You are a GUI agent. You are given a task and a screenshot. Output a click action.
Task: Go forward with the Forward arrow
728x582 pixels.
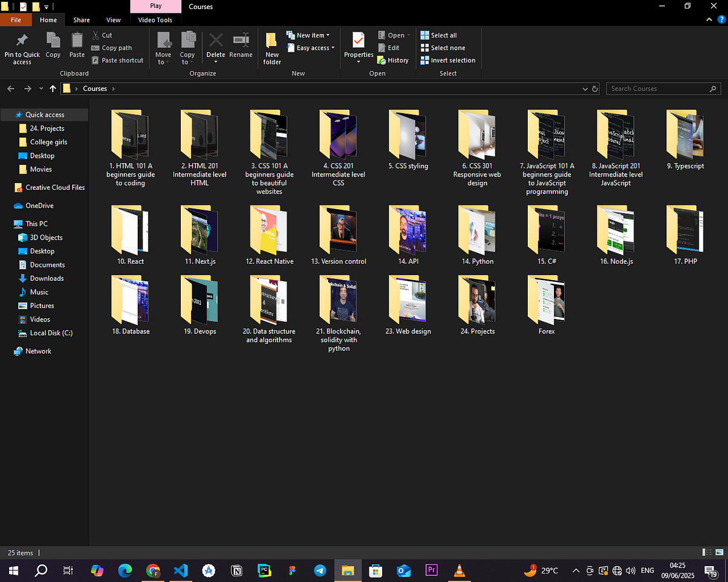point(27,89)
